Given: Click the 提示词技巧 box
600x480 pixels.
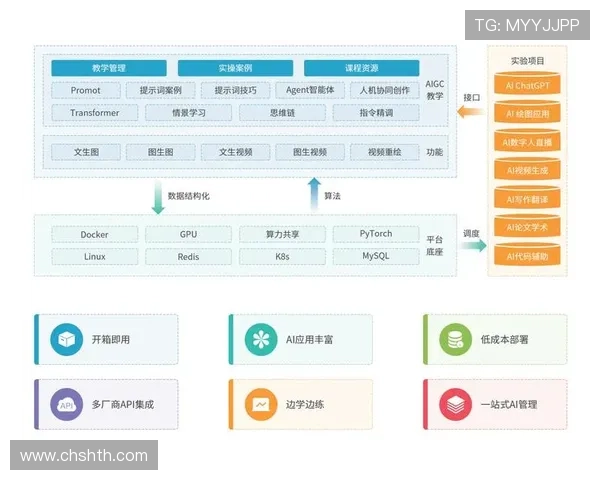Looking at the screenshot, I should point(235,91).
